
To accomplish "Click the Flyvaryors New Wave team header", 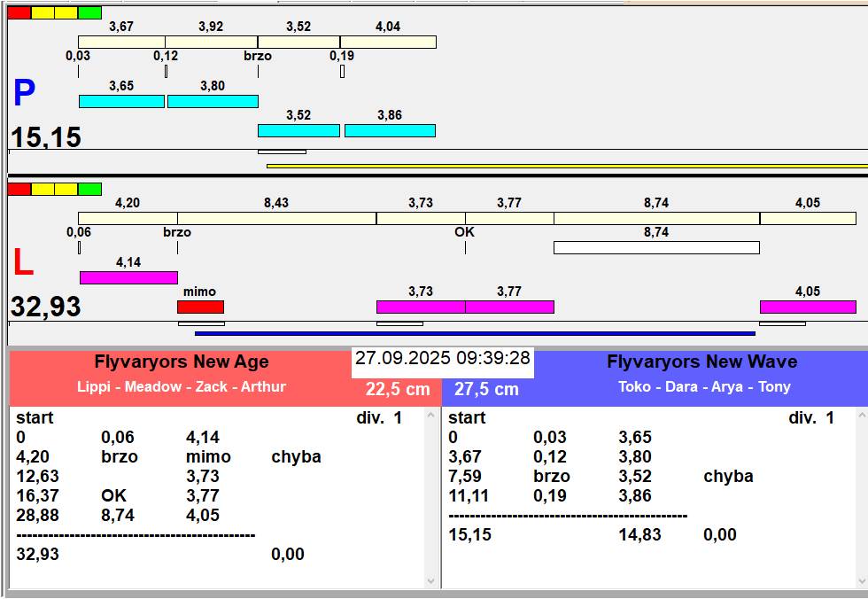I will (x=701, y=362).
